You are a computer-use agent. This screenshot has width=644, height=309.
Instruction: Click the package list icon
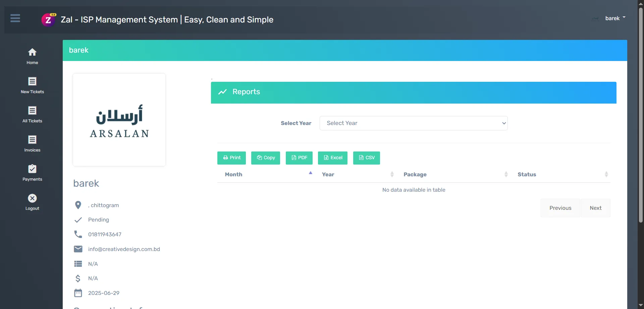click(78, 264)
